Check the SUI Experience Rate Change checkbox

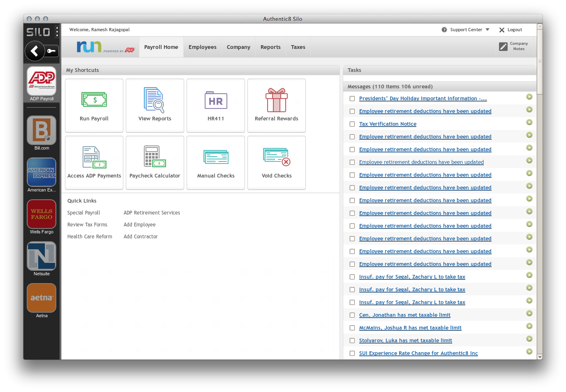(x=352, y=353)
